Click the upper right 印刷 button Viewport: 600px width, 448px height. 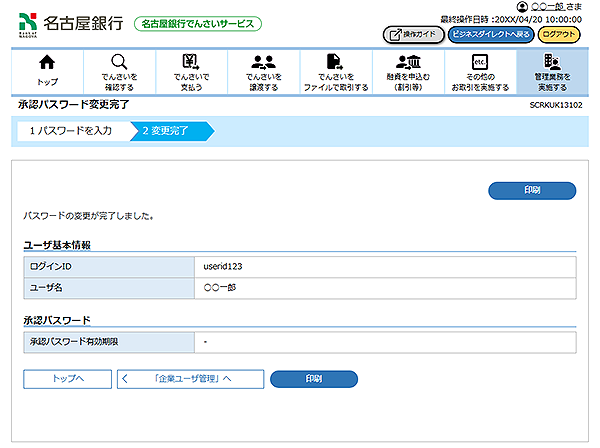(531, 190)
